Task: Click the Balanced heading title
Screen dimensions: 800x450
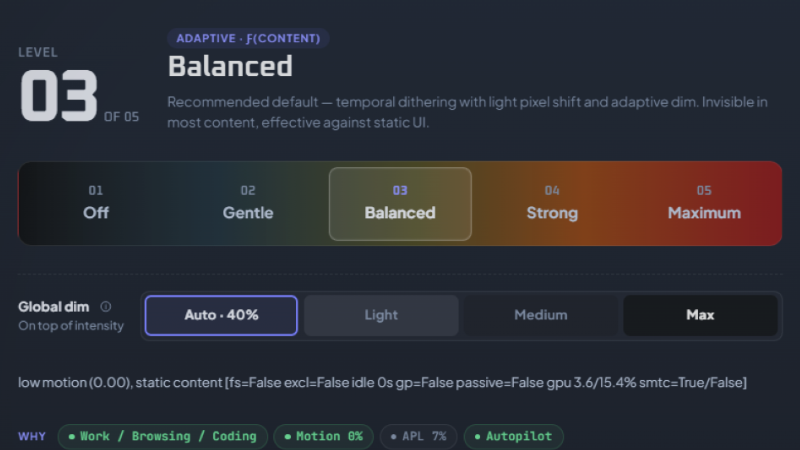Action: click(x=230, y=66)
